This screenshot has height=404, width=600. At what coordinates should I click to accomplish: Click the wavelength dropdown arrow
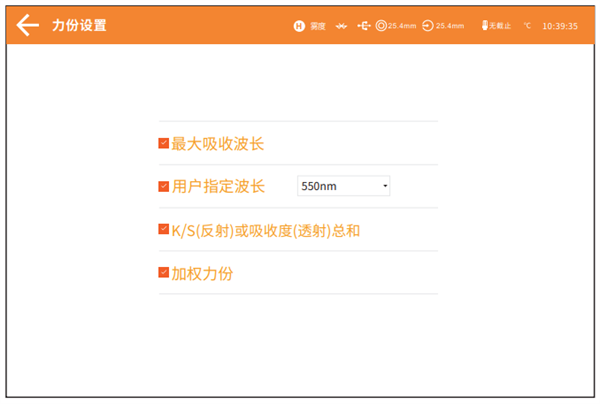coord(384,187)
